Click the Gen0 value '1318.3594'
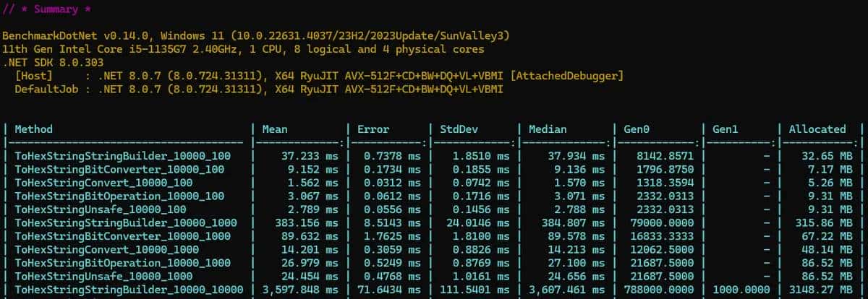The image size is (868, 299). click(x=665, y=183)
